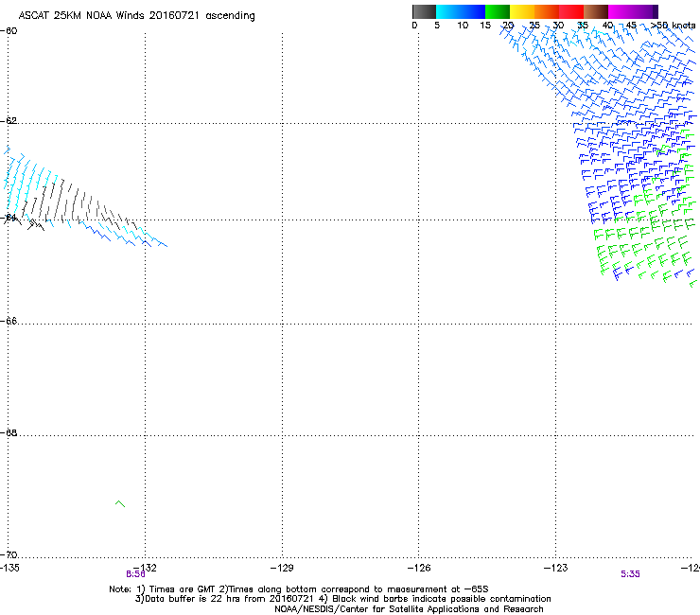Click the '-68' latitude axis label
700x615 pixels.
[x=9, y=433]
